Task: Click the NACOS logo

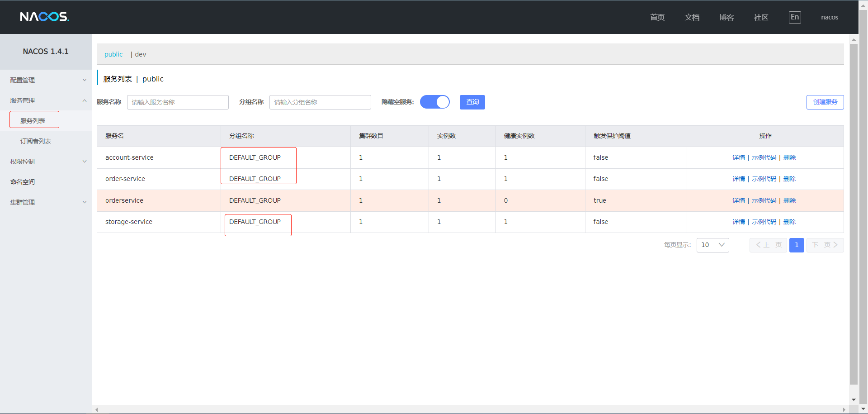Action: (x=44, y=17)
